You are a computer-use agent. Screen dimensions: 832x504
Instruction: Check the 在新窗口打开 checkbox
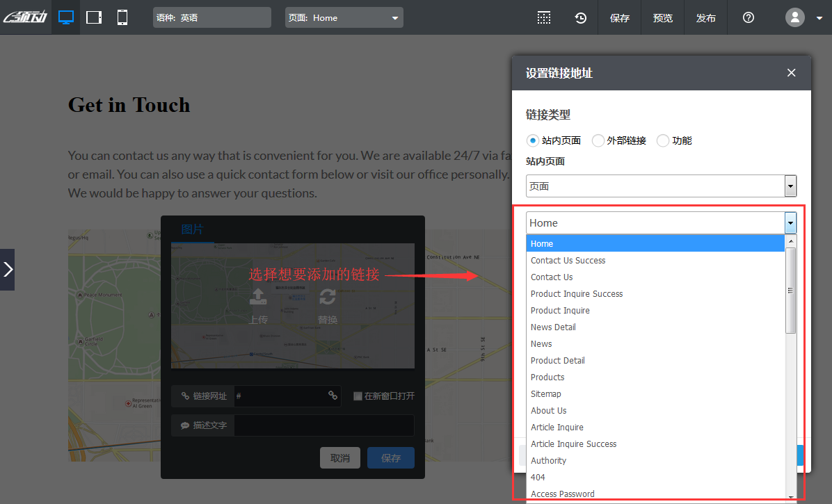[x=357, y=395]
